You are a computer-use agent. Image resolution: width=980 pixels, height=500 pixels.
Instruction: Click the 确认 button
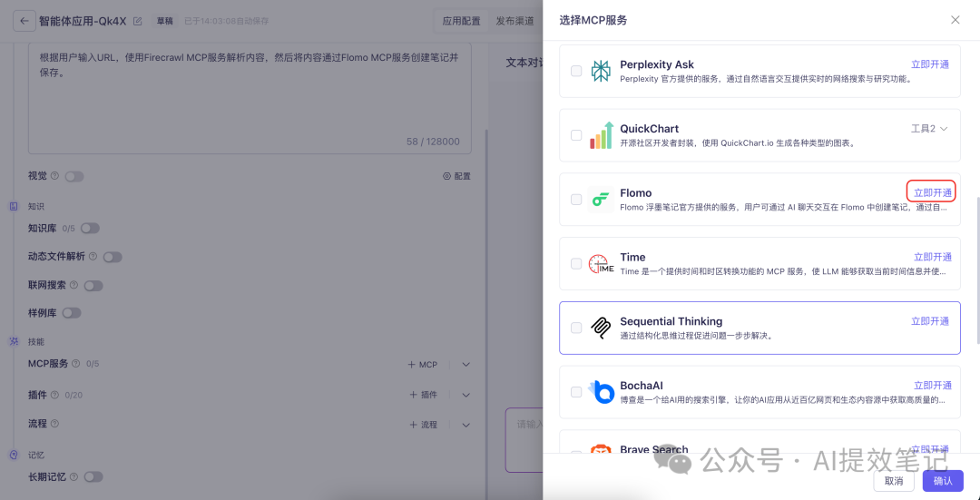943,481
